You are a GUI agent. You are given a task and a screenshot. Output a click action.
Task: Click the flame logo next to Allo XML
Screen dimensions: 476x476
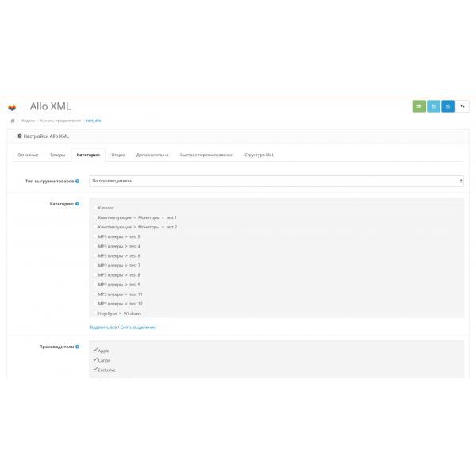click(12, 107)
